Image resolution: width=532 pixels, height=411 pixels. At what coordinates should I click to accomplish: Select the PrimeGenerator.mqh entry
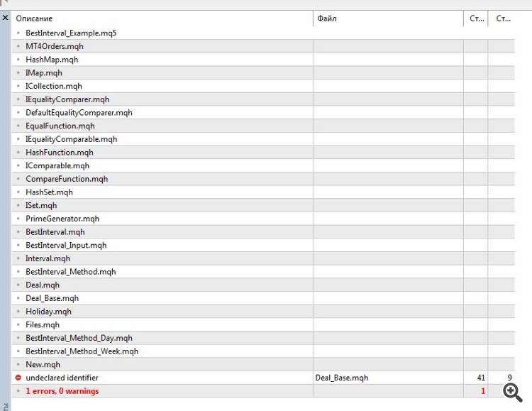pos(62,219)
